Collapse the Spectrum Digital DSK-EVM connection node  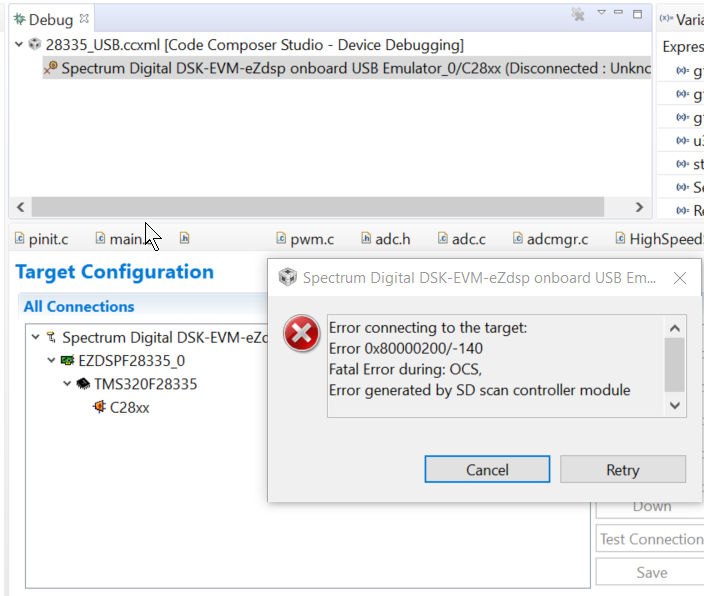(37, 338)
